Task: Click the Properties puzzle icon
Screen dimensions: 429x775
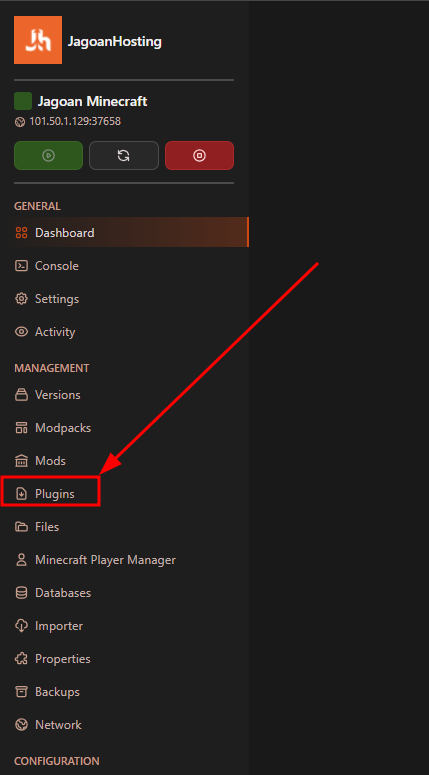Action: pos(21,659)
